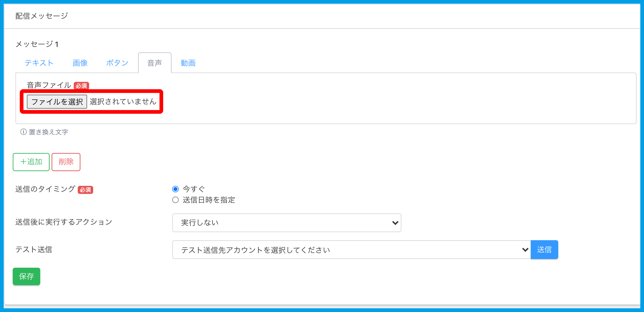Viewport: 644px width, 312px height.
Task: Click the red 削除 button
Action: (x=66, y=162)
